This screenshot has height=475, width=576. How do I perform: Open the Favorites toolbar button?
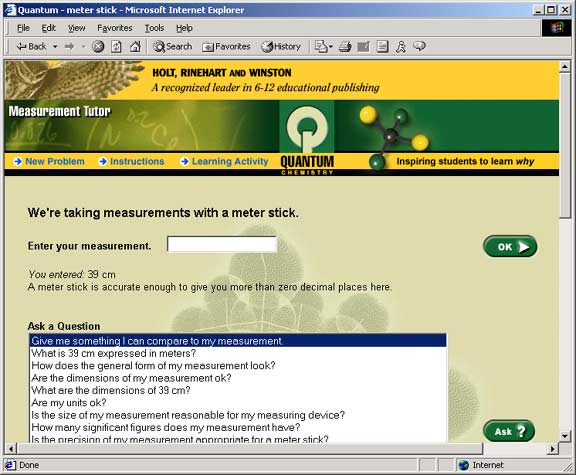click(226, 47)
